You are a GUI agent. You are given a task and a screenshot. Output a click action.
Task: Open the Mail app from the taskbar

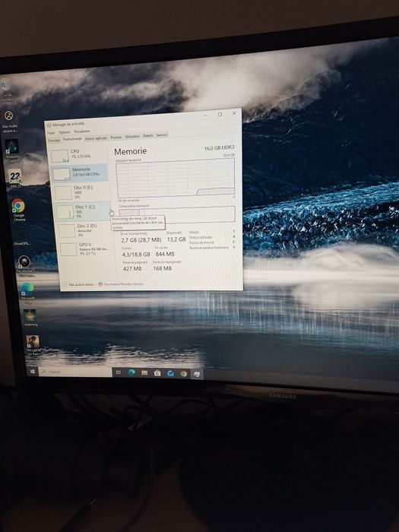point(170,374)
